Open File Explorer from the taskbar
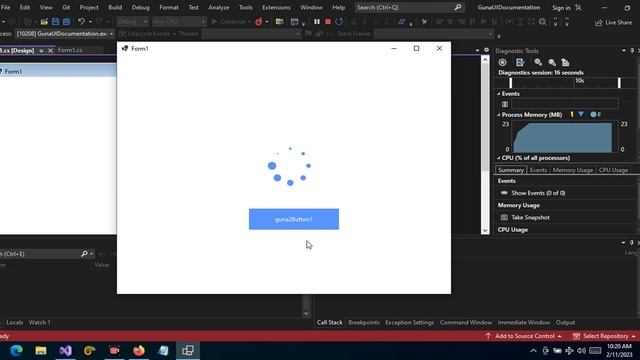This screenshot has width=640, height=360. pyautogui.click(x=41, y=351)
